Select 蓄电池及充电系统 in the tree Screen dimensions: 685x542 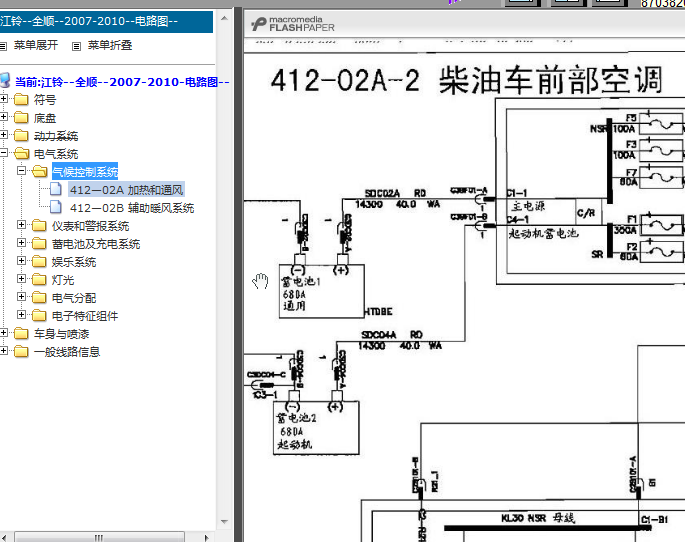click(x=96, y=244)
